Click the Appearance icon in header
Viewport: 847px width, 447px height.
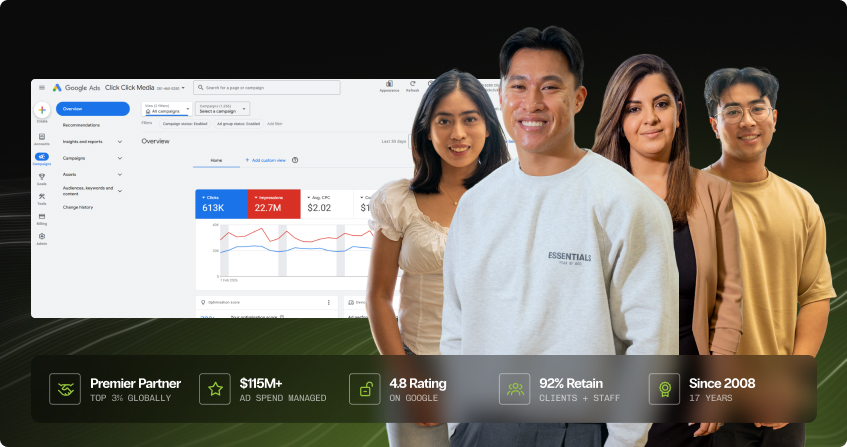pyautogui.click(x=389, y=84)
